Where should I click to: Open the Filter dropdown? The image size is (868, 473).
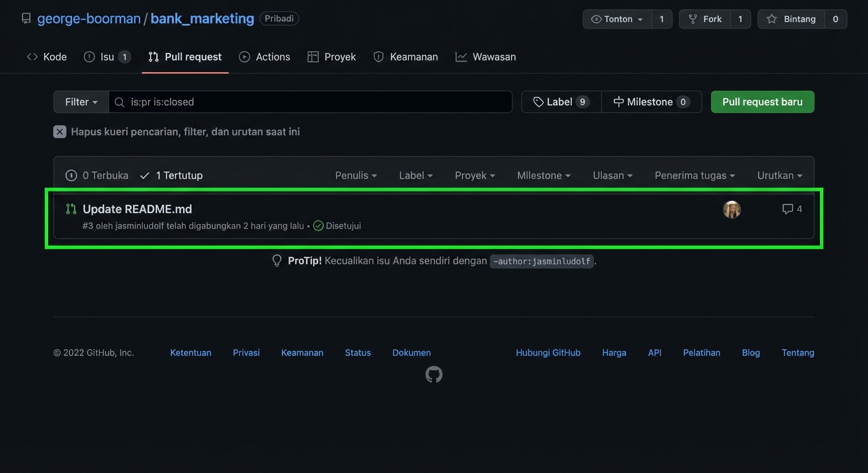pyautogui.click(x=81, y=102)
